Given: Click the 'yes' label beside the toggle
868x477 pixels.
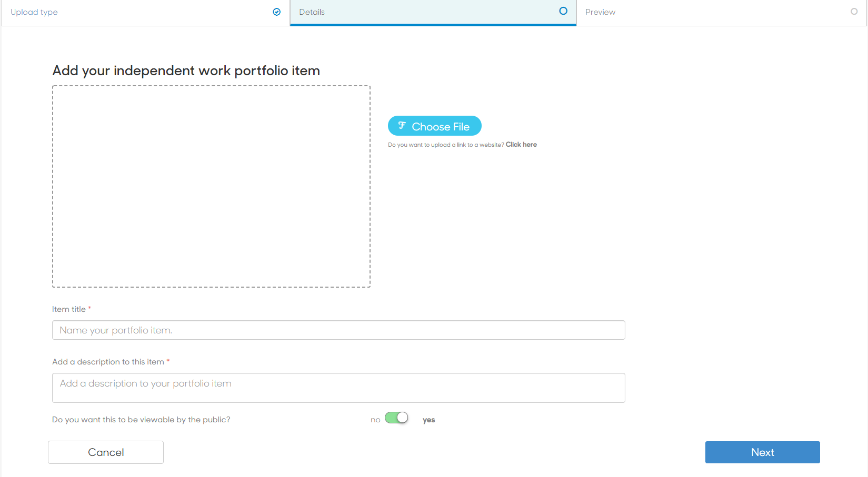Looking at the screenshot, I should click(429, 420).
